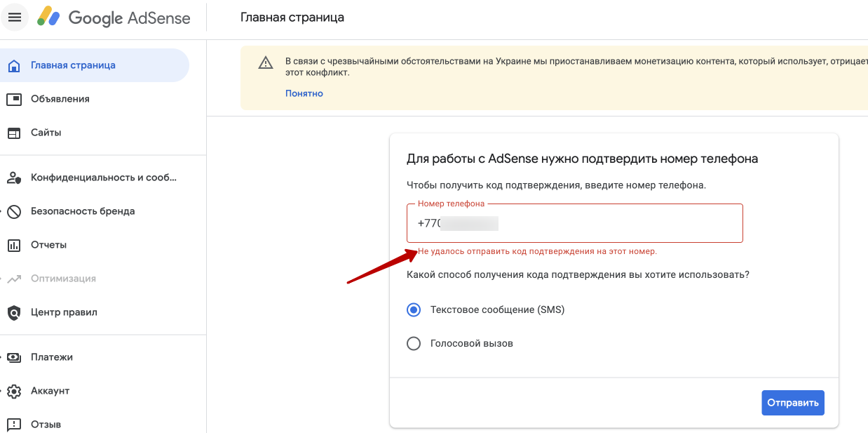The width and height of the screenshot is (868, 433).
Task: Click the Сайты sites icon
Action: point(14,133)
